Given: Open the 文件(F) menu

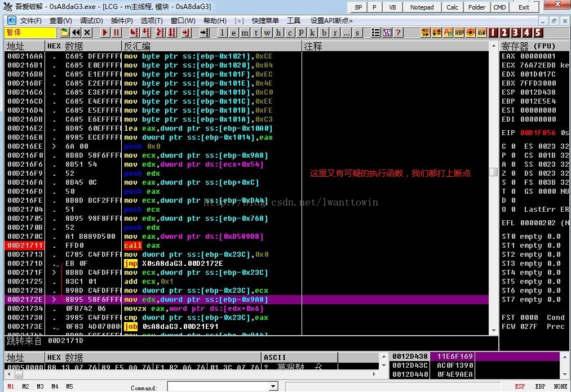Looking at the screenshot, I should pos(30,21).
